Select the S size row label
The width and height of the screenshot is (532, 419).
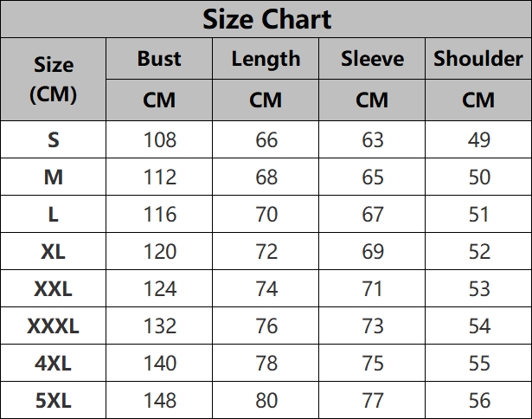(x=54, y=140)
